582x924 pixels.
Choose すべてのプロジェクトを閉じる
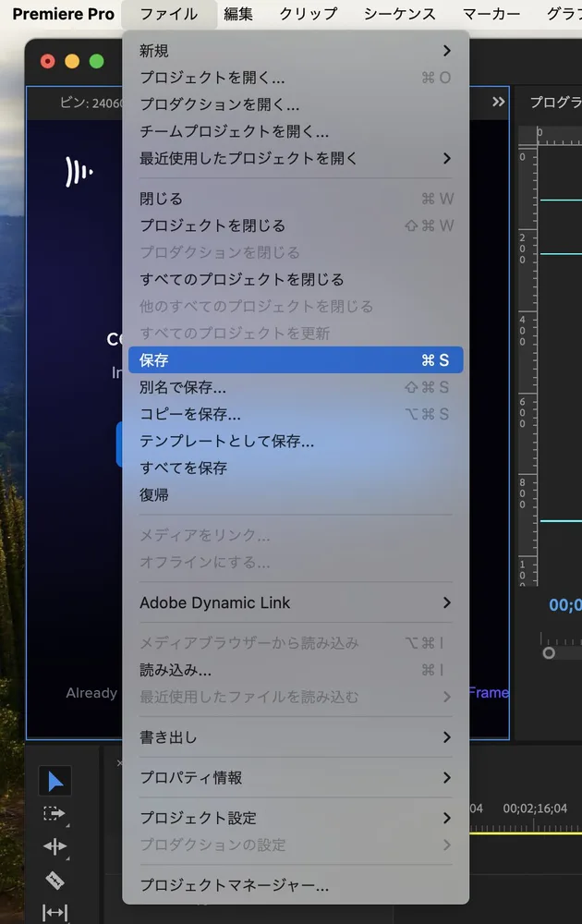296,279
